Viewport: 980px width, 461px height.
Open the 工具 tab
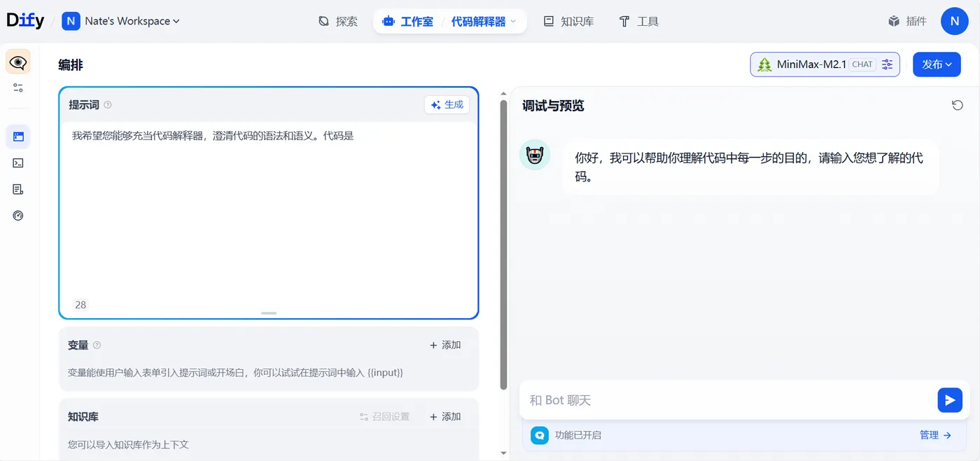pyautogui.click(x=639, y=22)
